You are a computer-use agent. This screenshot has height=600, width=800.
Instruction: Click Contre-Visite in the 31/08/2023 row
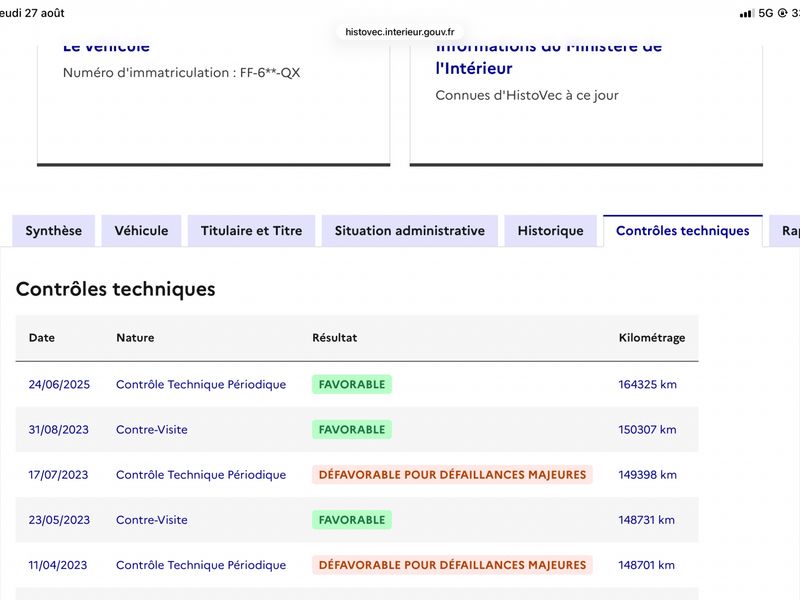(x=152, y=430)
